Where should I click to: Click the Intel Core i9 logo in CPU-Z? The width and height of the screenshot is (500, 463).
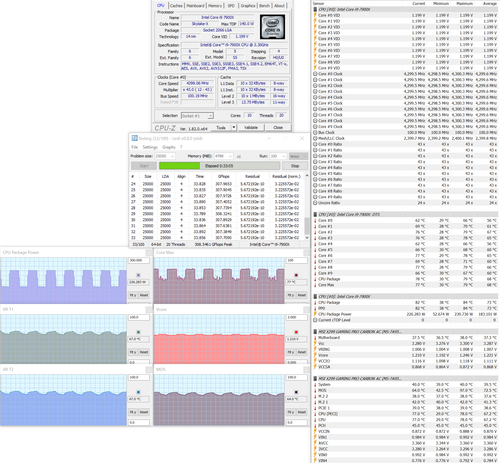click(x=272, y=27)
